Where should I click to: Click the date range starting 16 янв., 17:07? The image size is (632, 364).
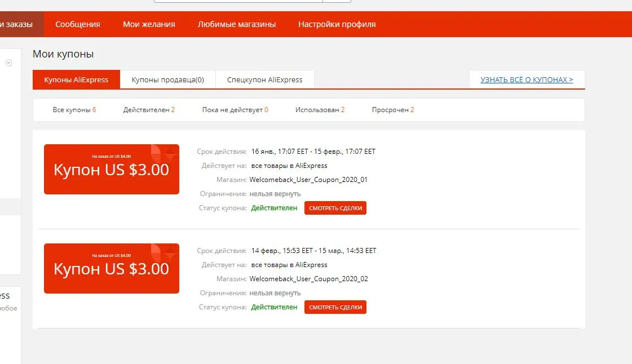(313, 152)
